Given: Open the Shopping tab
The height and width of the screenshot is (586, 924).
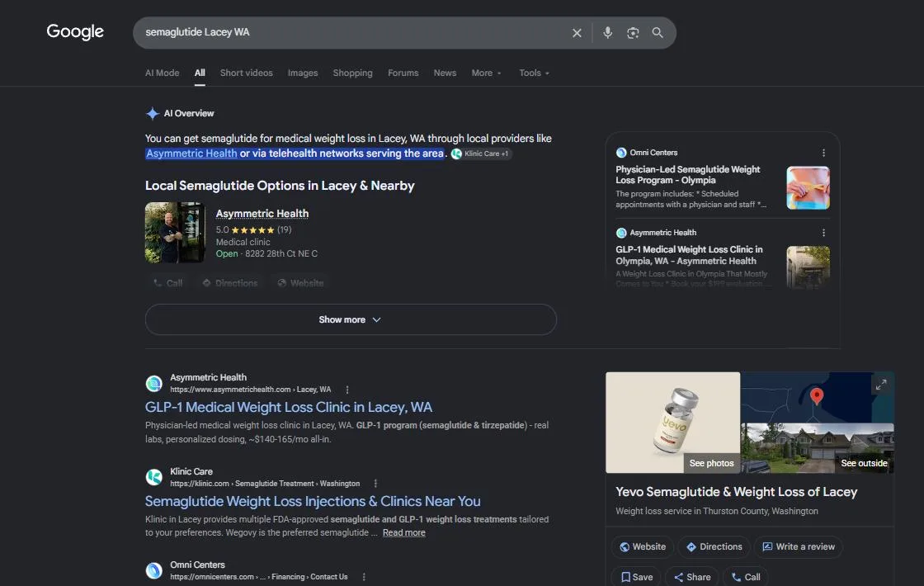Looking at the screenshot, I should pyautogui.click(x=352, y=73).
